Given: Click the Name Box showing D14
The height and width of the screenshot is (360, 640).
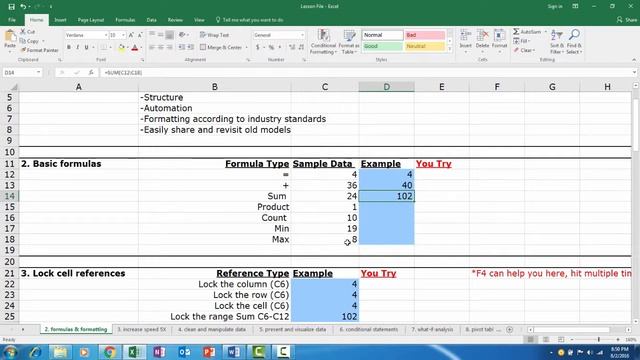Looking at the screenshot, I should (22, 72).
